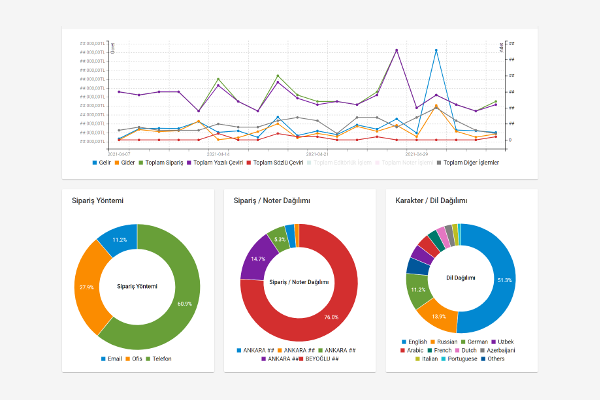Click the blue Gelir line's highest peak point
The height and width of the screenshot is (400, 600).
coord(436,50)
